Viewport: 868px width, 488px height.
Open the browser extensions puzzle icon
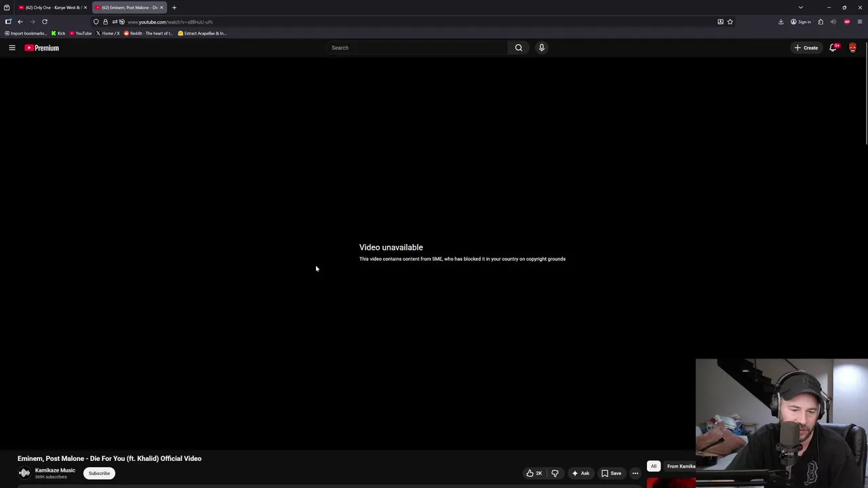tap(821, 22)
